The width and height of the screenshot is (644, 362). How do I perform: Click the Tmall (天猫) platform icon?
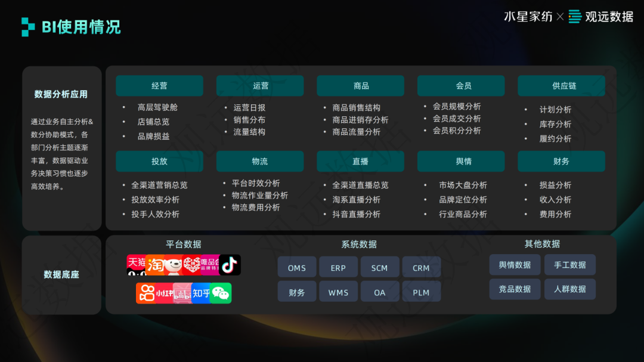click(136, 265)
